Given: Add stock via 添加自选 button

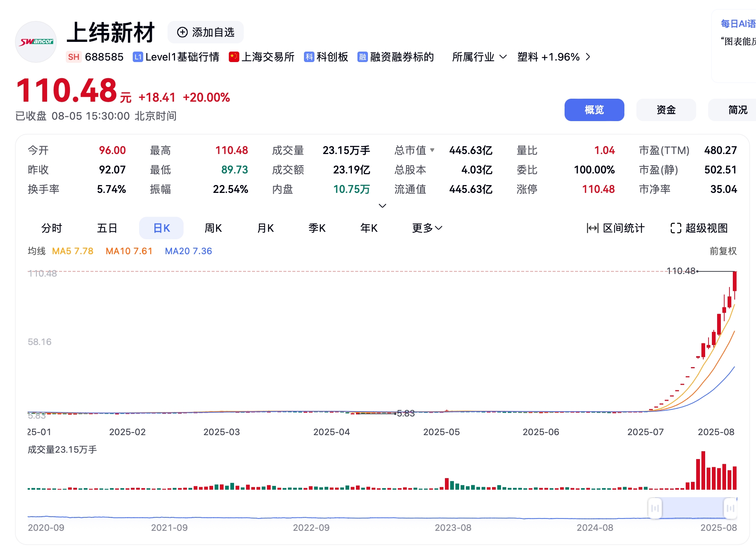Looking at the screenshot, I should [206, 32].
